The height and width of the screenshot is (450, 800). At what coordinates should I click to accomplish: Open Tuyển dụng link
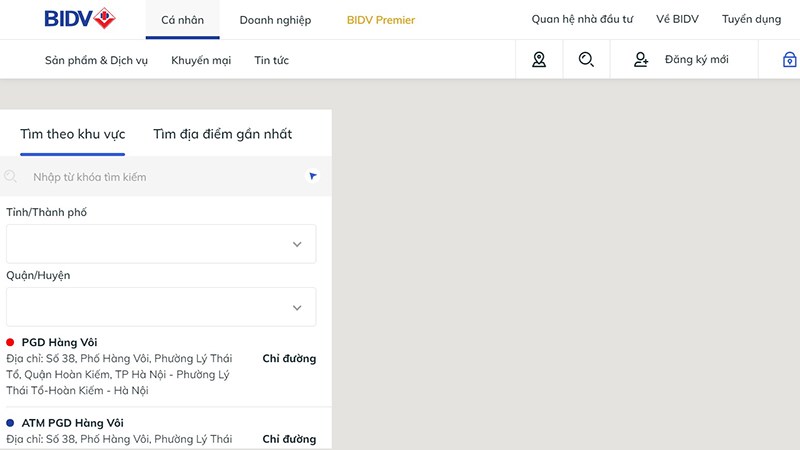752,19
